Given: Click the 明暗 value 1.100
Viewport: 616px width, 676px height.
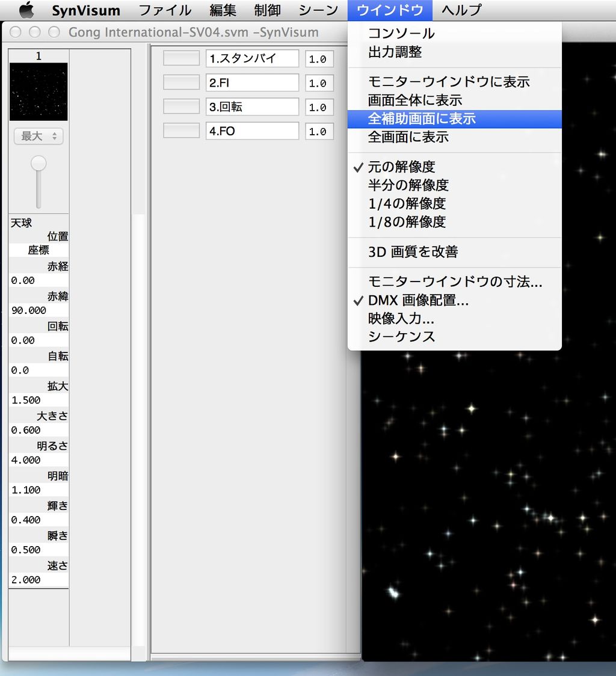Looking at the screenshot, I should tap(38, 490).
